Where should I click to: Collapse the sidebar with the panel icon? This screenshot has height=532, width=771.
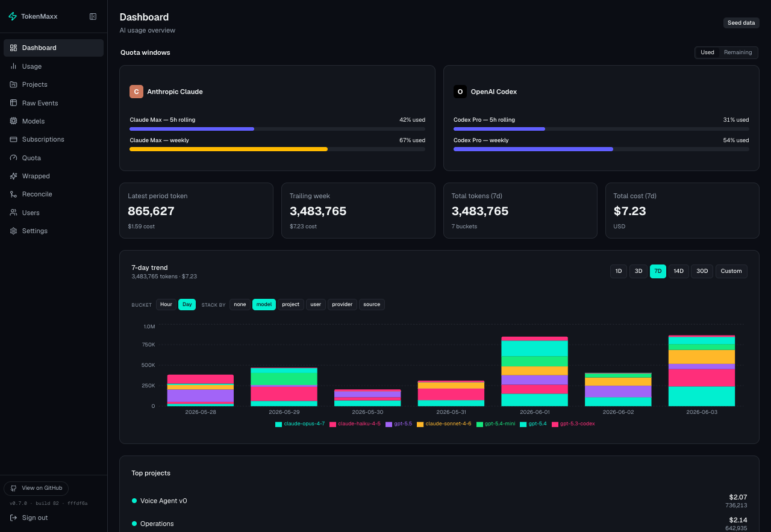93,16
